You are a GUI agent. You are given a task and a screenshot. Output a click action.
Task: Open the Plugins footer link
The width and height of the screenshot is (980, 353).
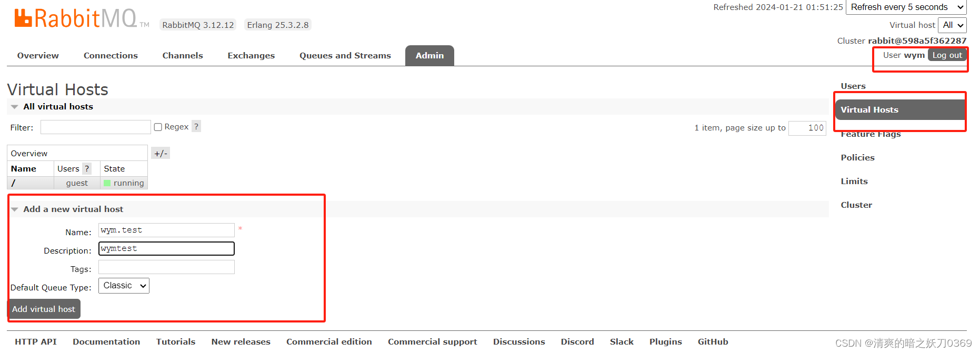click(666, 341)
